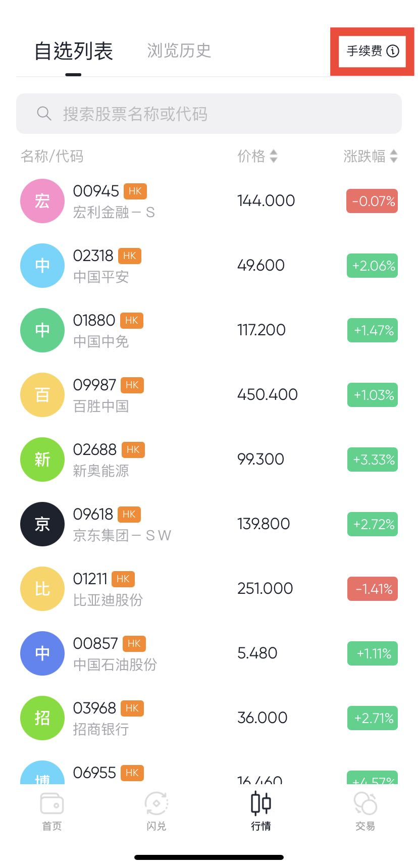Open the 闪兑 swap icon
Viewport: 418px width, 868px height.
click(156, 804)
